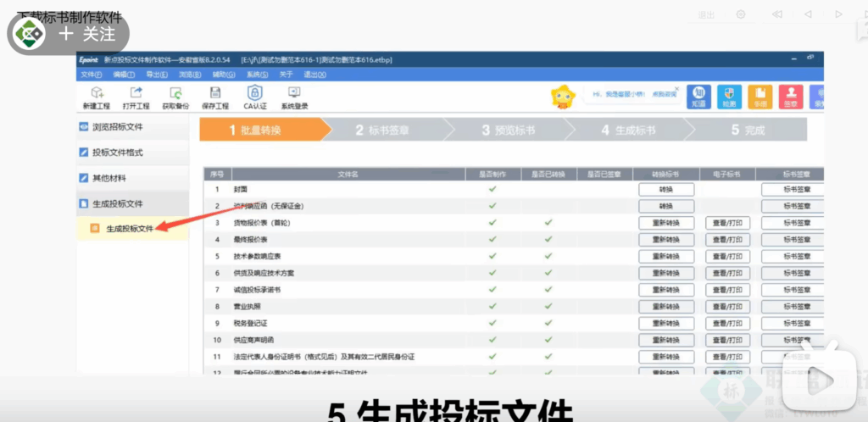Open a project with 打开工程
868x422 pixels.
coord(136,97)
